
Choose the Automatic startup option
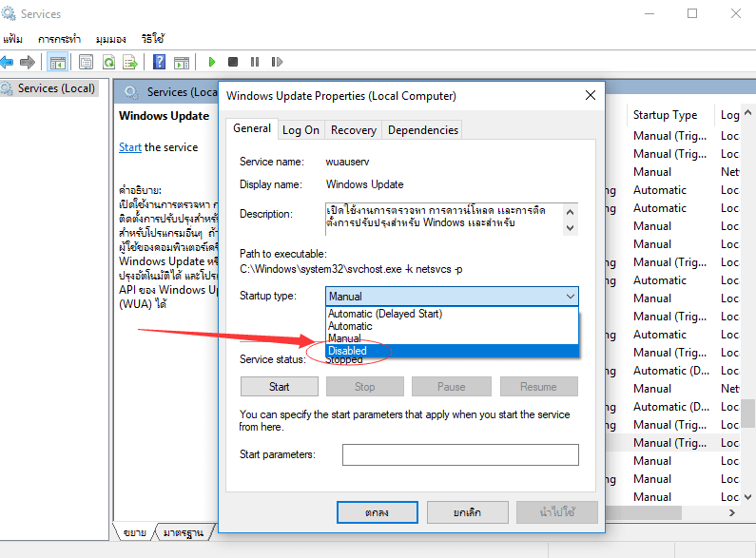(452, 326)
